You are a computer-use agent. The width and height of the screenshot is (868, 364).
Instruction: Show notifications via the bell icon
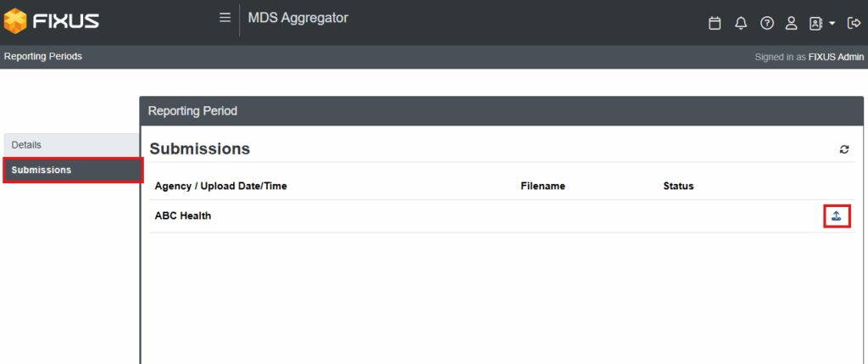pos(741,23)
